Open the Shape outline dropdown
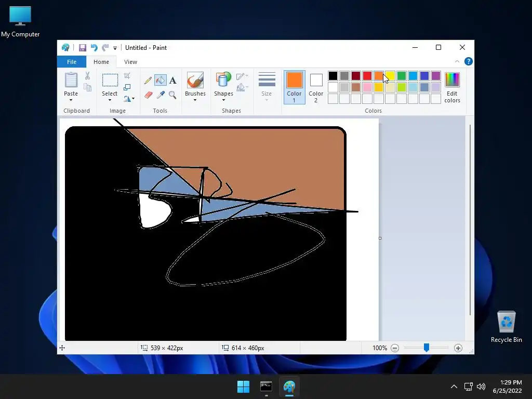This screenshot has width=532, height=399. 242,76
